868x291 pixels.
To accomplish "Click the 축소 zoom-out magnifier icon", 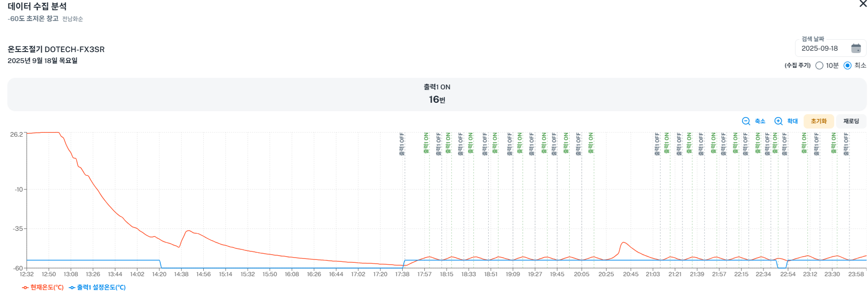I will coord(746,121).
